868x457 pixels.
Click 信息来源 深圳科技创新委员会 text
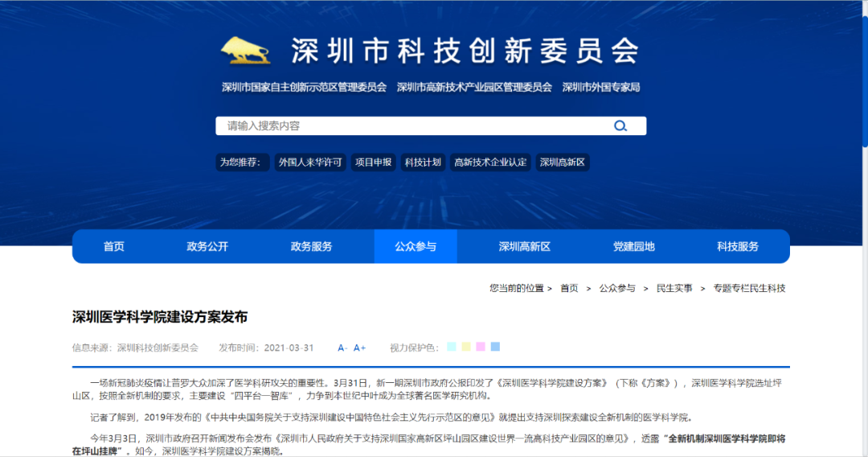coord(135,348)
